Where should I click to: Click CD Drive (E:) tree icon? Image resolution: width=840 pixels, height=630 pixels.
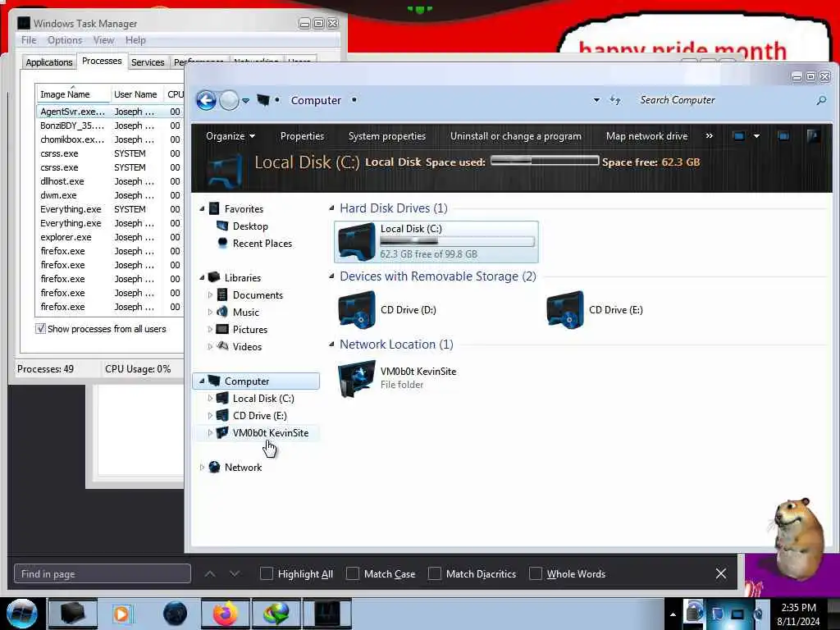[x=222, y=416]
